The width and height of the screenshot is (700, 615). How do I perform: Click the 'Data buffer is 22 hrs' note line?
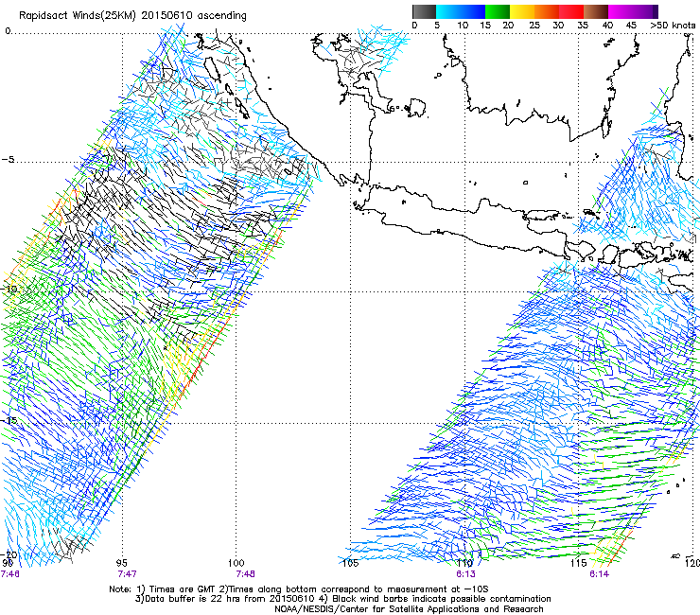coord(342,599)
